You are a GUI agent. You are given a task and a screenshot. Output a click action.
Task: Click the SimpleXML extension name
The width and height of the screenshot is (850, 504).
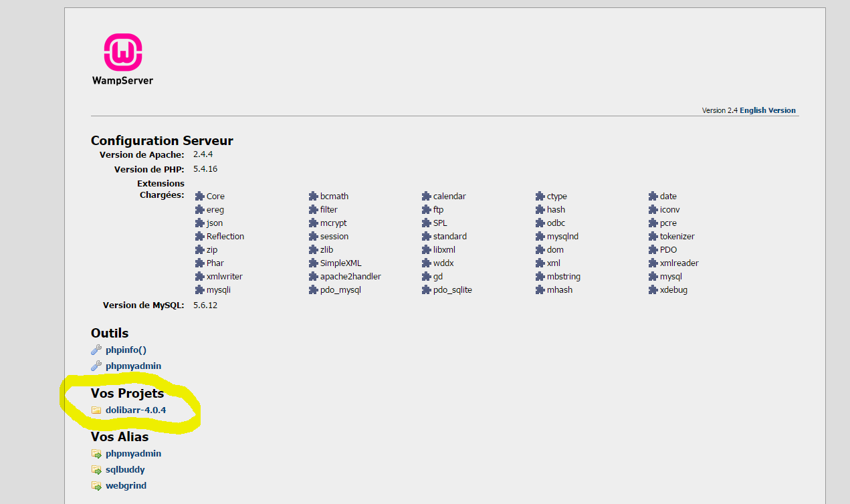340,263
